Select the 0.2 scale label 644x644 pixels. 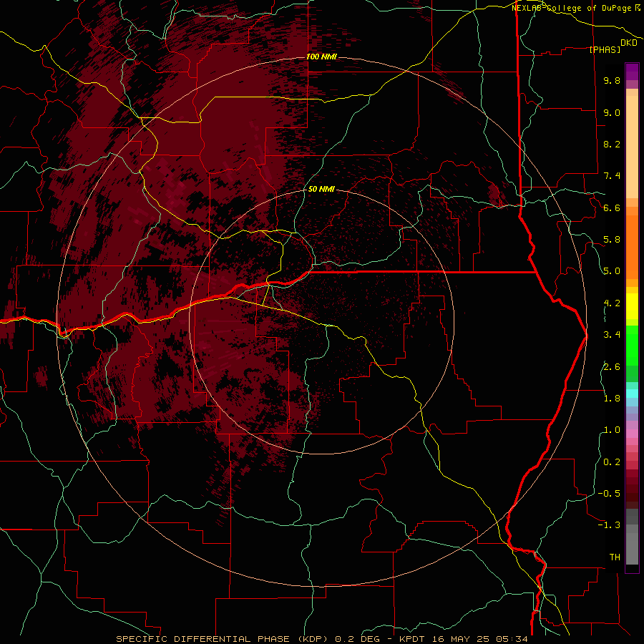coord(612,462)
